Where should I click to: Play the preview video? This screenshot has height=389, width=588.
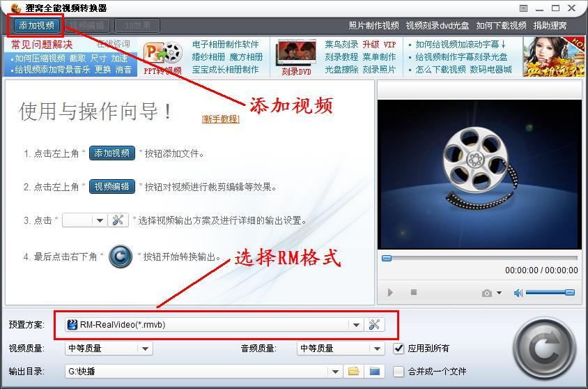(x=390, y=292)
